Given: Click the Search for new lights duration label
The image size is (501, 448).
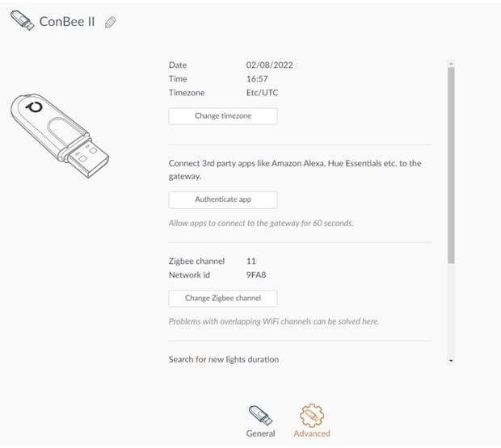Looking at the screenshot, I should click(x=224, y=359).
